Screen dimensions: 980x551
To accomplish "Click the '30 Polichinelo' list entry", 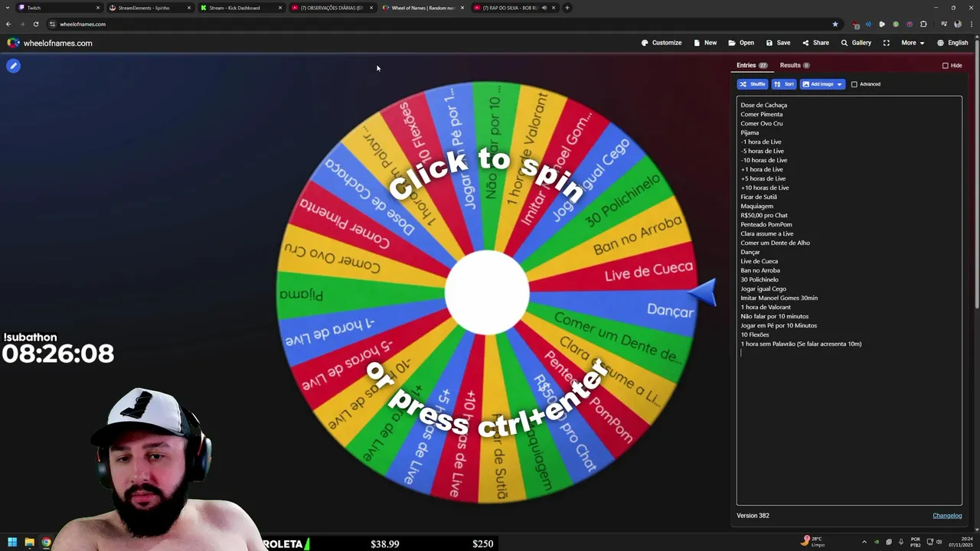I will tap(759, 279).
